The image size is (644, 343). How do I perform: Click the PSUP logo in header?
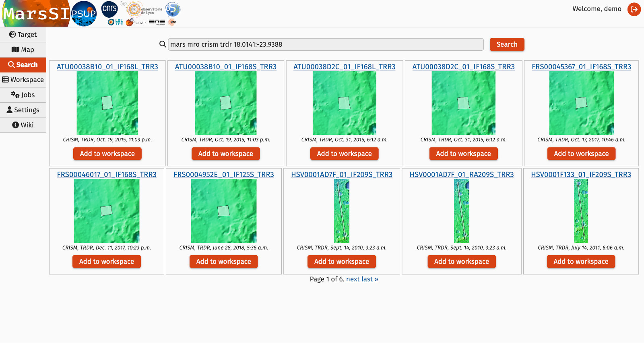84,14
